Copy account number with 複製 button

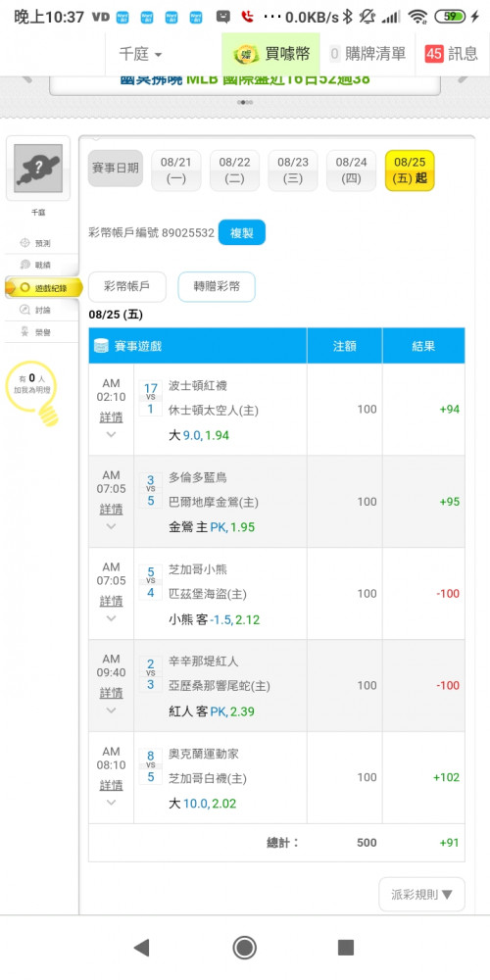[242, 233]
